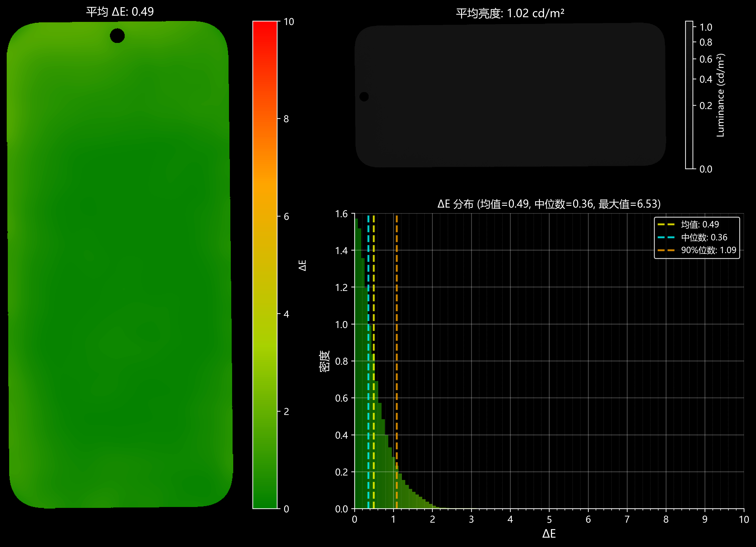The image size is (756, 547).
Task: Click the center of the dark luminance map
Action: pyautogui.click(x=510, y=95)
